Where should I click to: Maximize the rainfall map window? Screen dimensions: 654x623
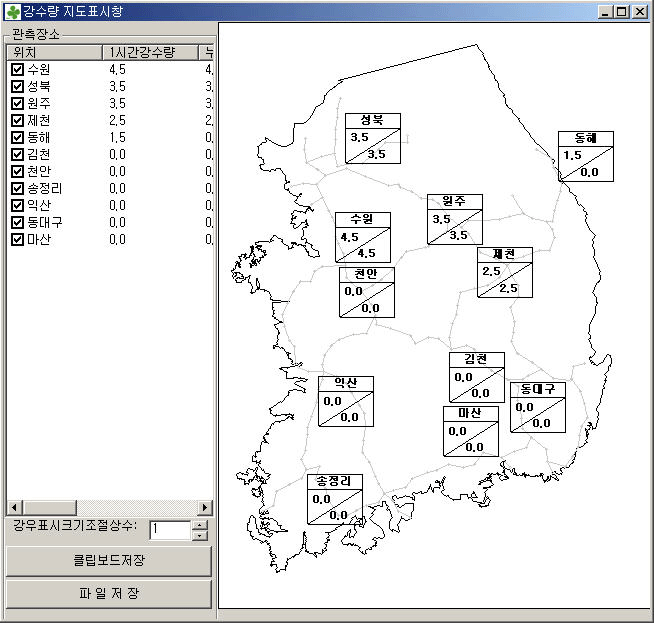pyautogui.click(x=622, y=11)
